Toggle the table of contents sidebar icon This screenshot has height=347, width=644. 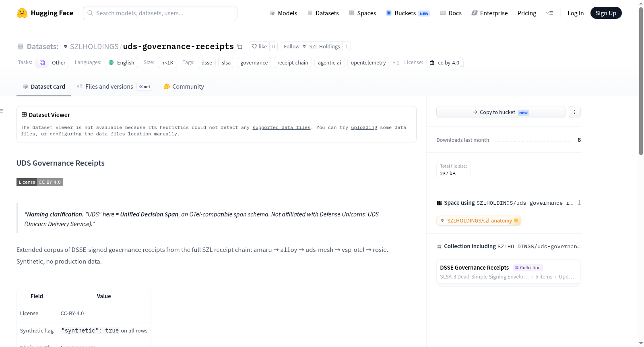(2, 111)
